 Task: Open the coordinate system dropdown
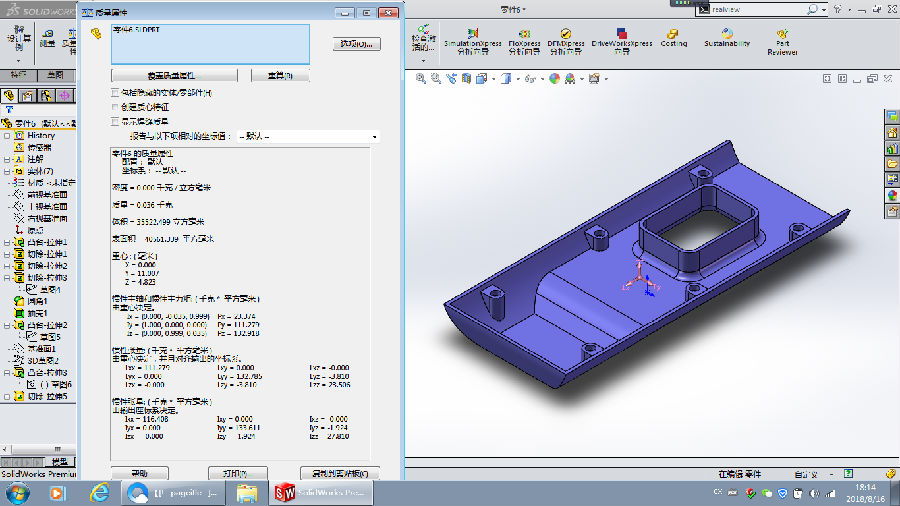(x=374, y=136)
